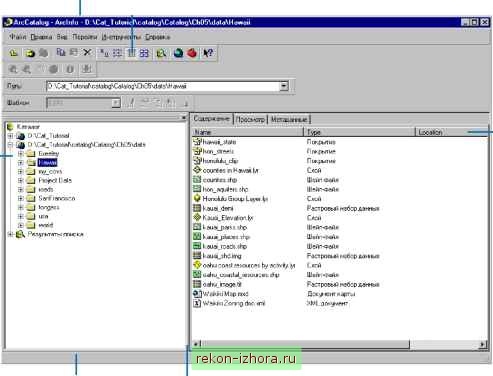Switch to the Метаданные tab

289,119
